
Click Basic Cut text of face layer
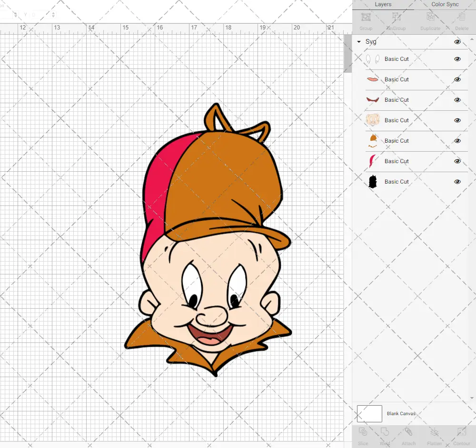point(397,120)
